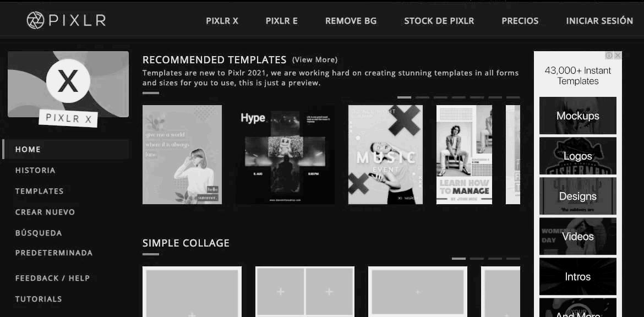Choose the two-column collage layout
Image resolution: width=644 pixels, height=317 pixels.
click(x=305, y=292)
